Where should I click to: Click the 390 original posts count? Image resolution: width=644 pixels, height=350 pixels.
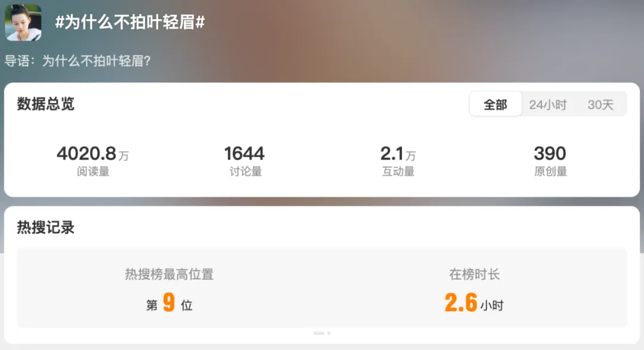click(550, 154)
